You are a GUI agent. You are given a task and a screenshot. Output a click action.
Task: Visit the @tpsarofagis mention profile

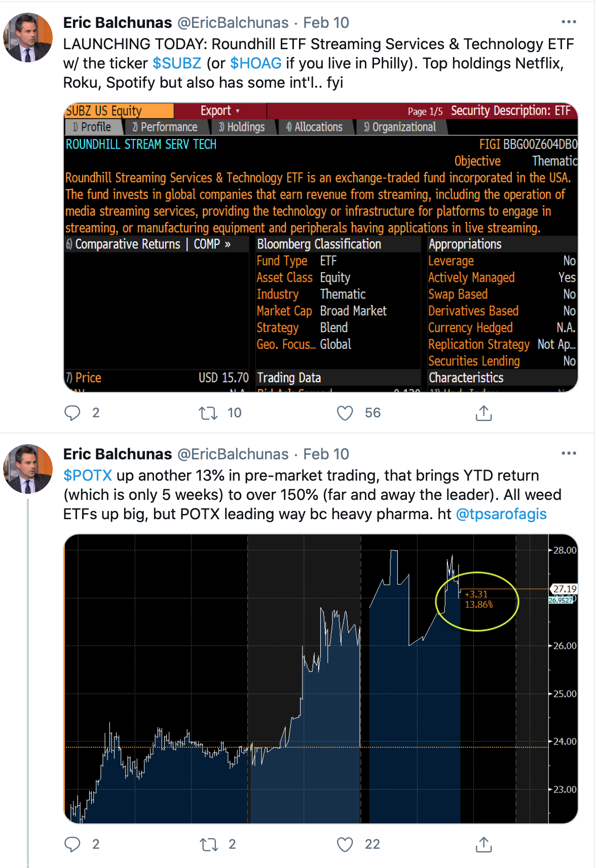[501, 514]
